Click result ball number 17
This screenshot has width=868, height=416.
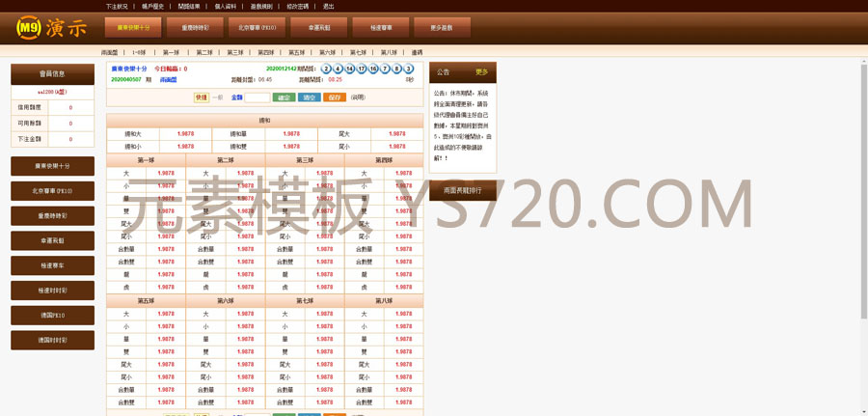(361, 69)
